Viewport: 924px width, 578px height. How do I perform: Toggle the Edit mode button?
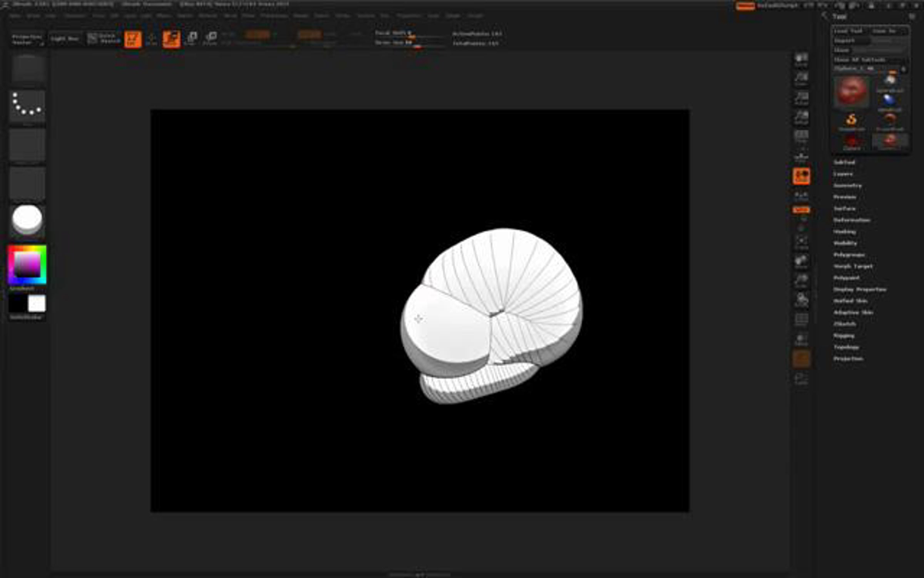coord(132,39)
